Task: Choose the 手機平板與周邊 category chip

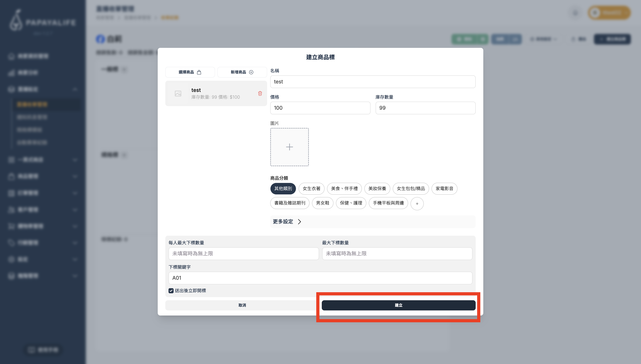Action: pos(388,203)
